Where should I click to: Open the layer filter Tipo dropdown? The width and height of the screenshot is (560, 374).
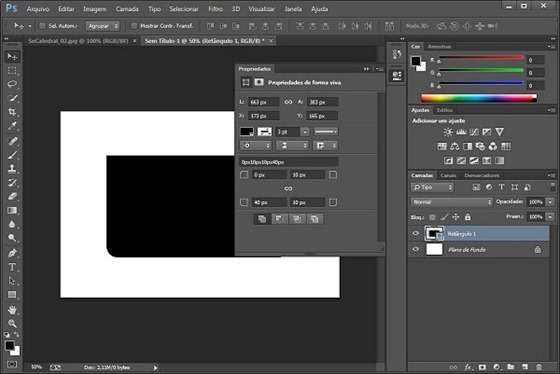432,187
